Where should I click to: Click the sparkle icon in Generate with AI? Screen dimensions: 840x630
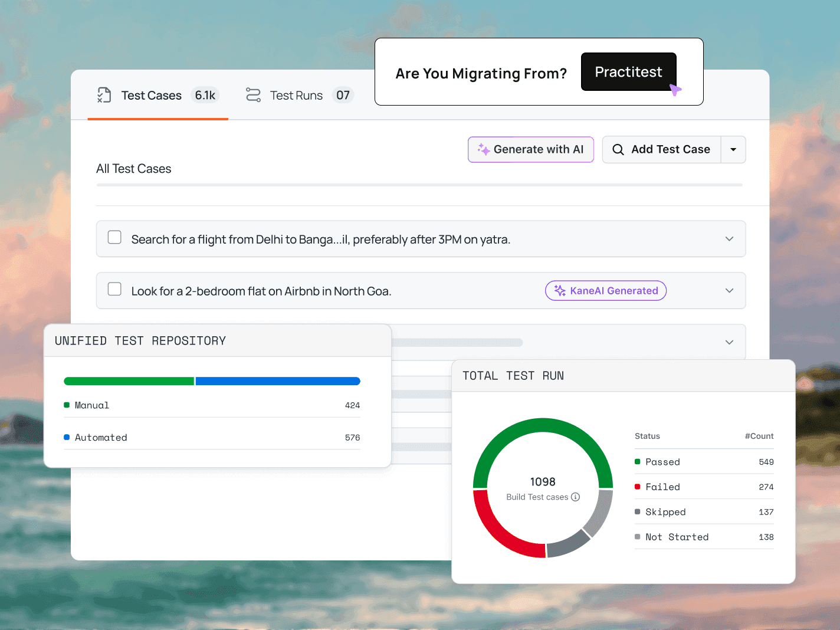click(484, 149)
